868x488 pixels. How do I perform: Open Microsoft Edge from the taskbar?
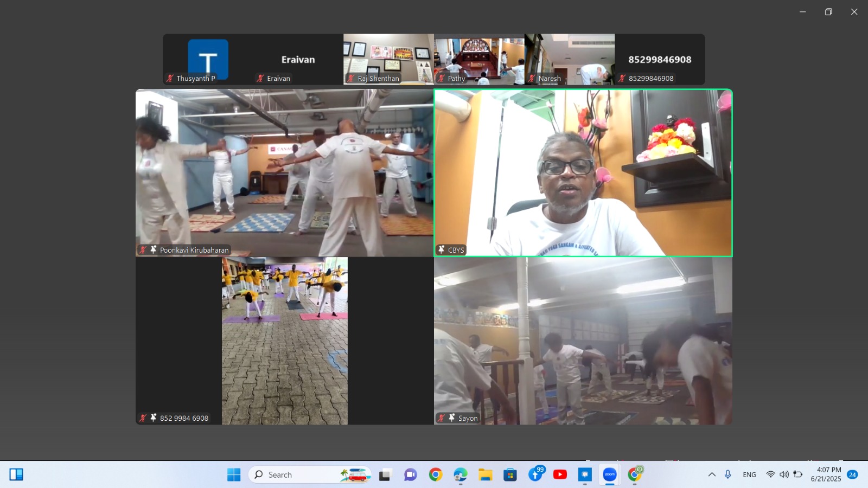pos(460,474)
